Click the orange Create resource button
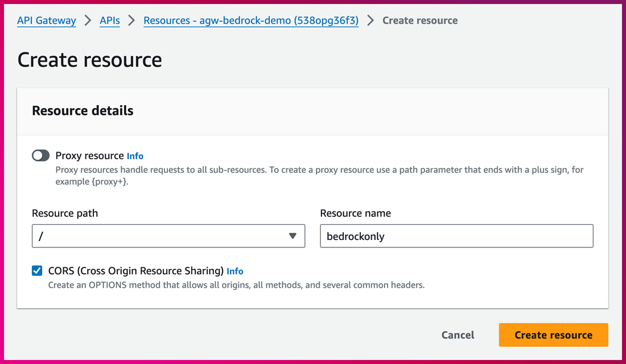The width and height of the screenshot is (626, 364). 553,335
